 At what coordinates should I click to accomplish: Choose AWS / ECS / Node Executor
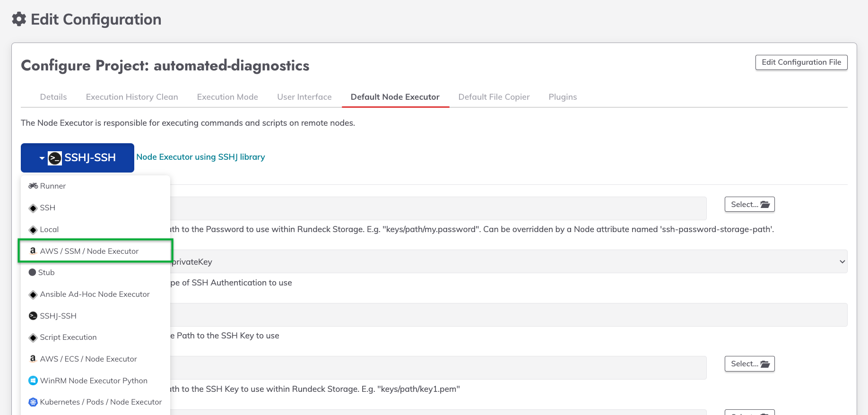tap(95, 359)
